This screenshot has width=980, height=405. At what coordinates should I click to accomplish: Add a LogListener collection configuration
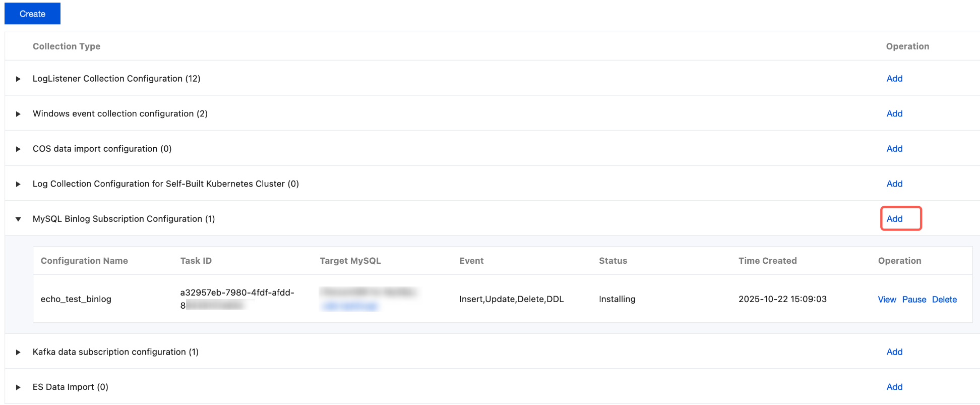pyautogui.click(x=894, y=79)
